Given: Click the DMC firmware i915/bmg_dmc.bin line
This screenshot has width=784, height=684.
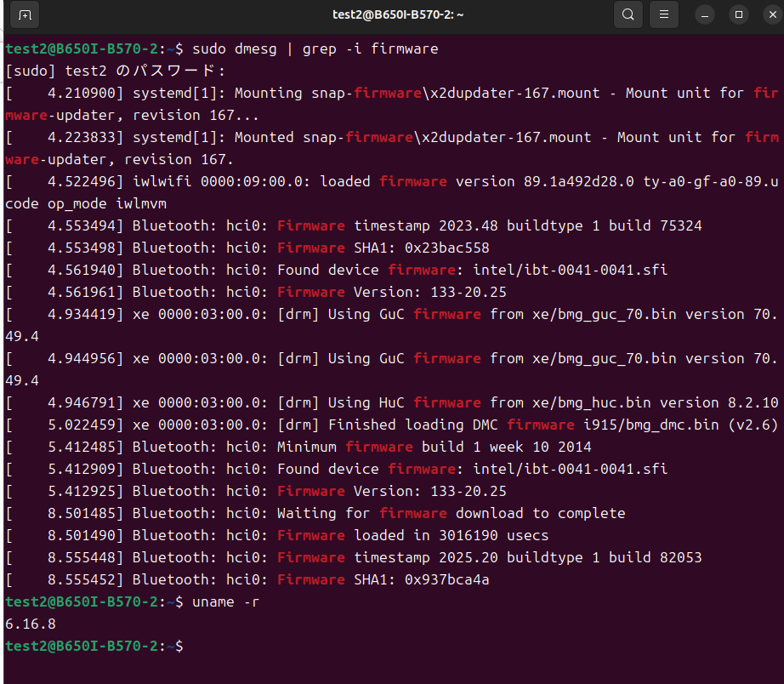Looking at the screenshot, I should 391,425.
